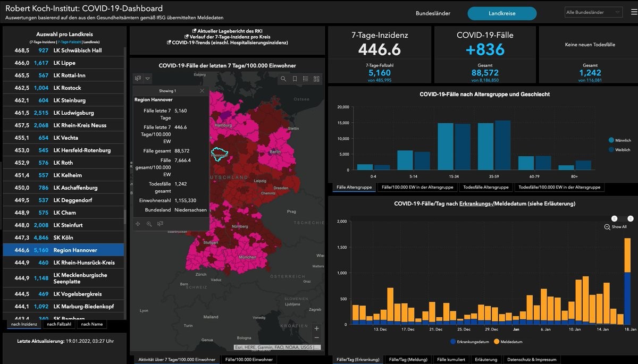
Task: Open the Alle Bundesländer dropdown
Action: coord(593,12)
